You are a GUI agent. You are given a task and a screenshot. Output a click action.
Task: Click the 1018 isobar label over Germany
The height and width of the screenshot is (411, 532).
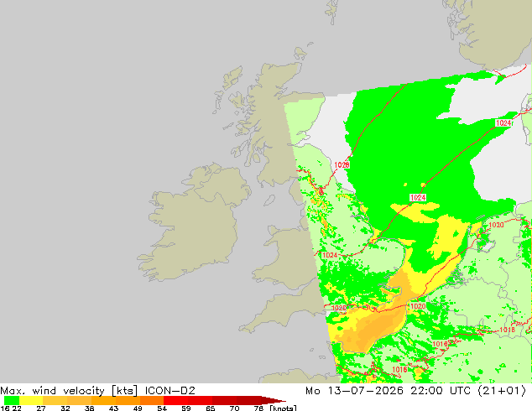507,330
